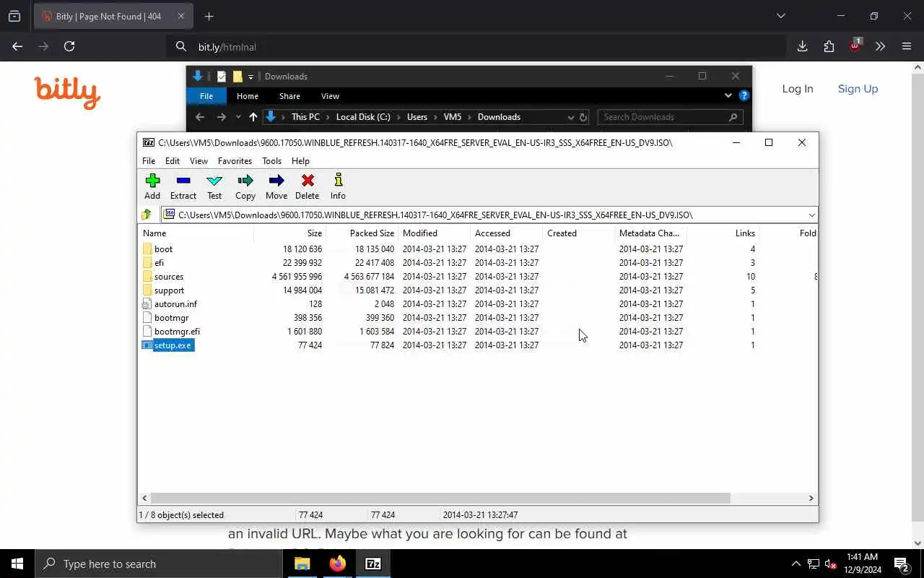The width and height of the screenshot is (924, 578).
Task: Sort by Modified column header
Action: point(435,233)
